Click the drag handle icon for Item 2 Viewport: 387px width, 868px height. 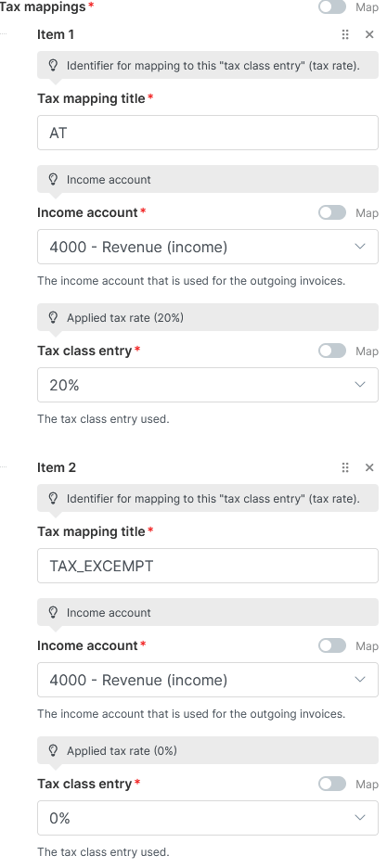coord(345,467)
